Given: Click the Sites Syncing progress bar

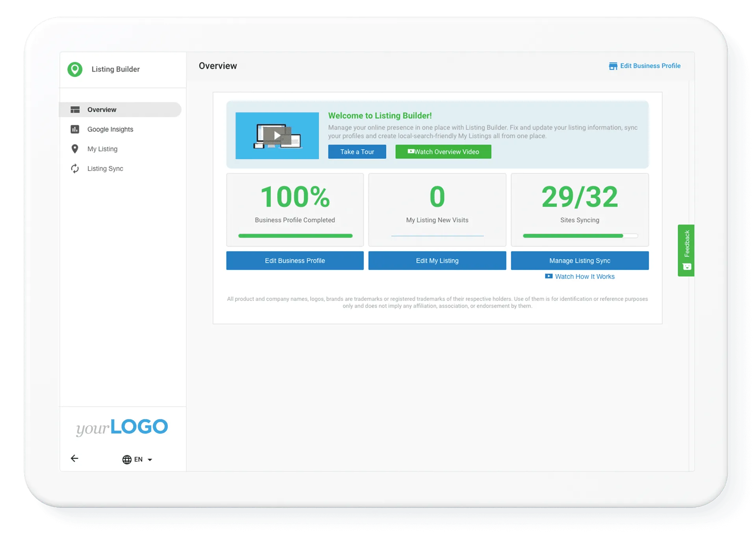Looking at the screenshot, I should click(580, 236).
